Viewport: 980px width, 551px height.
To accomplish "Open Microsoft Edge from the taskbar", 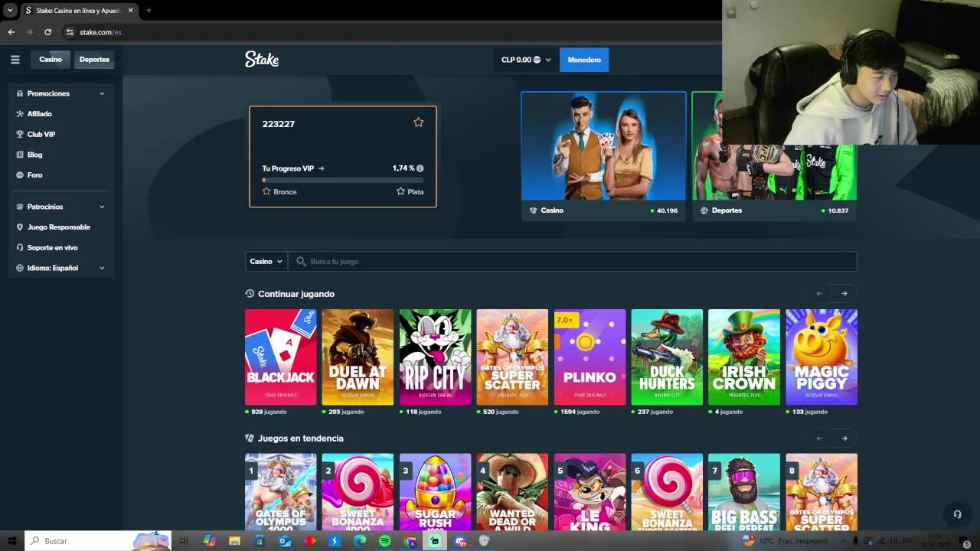I will coord(360,541).
